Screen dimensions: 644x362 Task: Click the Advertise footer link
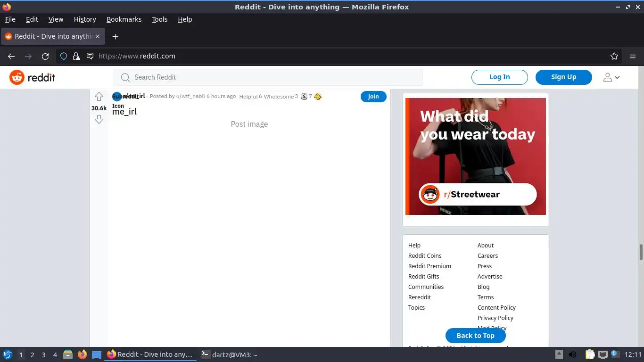pyautogui.click(x=490, y=277)
